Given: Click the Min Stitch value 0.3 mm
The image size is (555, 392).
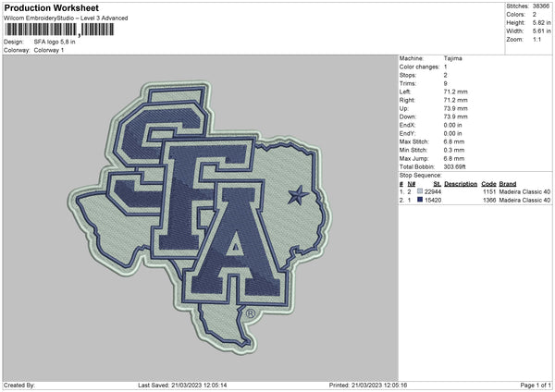Looking at the screenshot, I should tap(454, 150).
